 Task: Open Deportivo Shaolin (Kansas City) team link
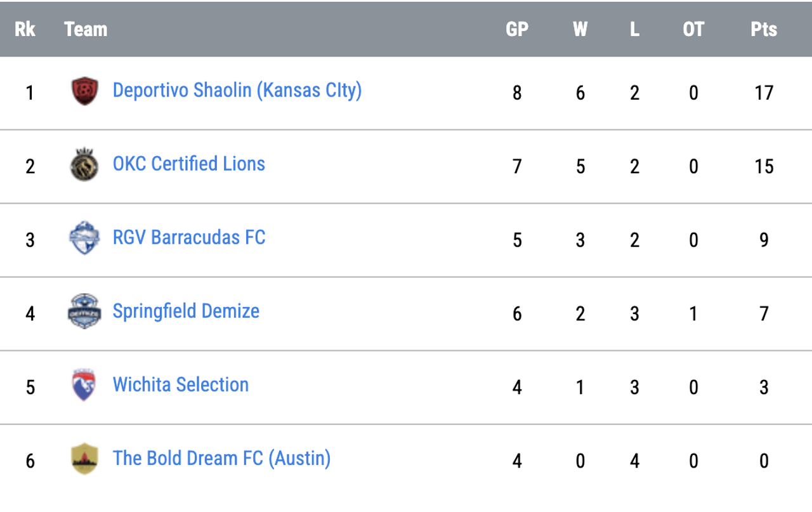(x=237, y=91)
